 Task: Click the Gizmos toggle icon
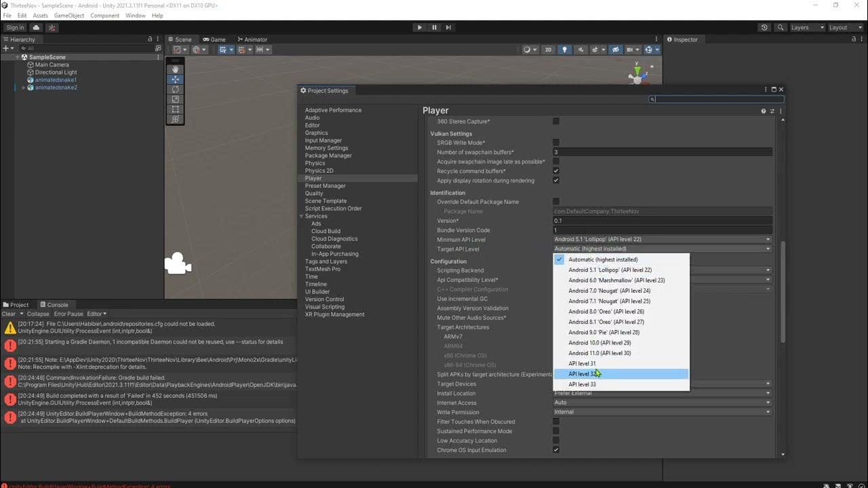pyautogui.click(x=650, y=49)
